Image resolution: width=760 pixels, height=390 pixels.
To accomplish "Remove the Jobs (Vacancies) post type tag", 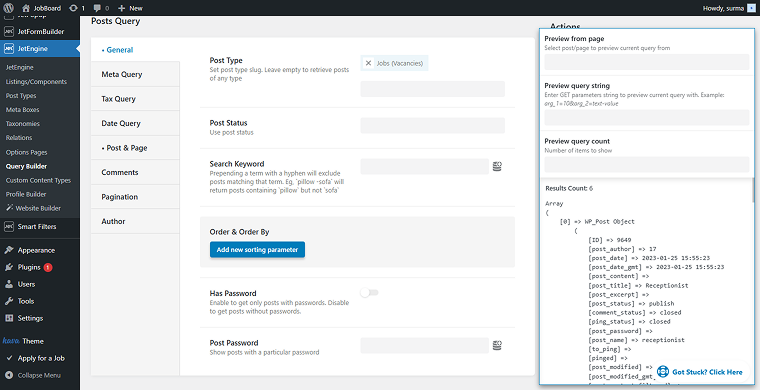I will (x=368, y=63).
